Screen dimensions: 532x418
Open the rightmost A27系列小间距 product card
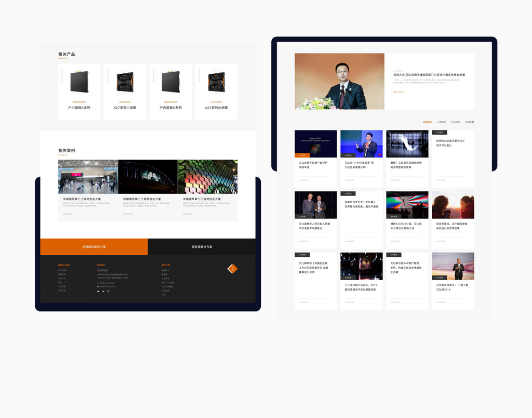pos(216,92)
